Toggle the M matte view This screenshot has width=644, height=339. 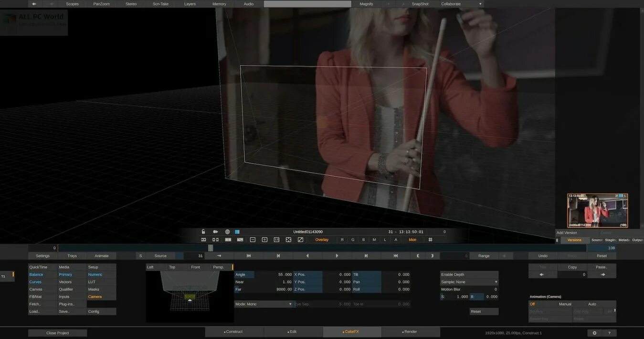[x=374, y=240]
